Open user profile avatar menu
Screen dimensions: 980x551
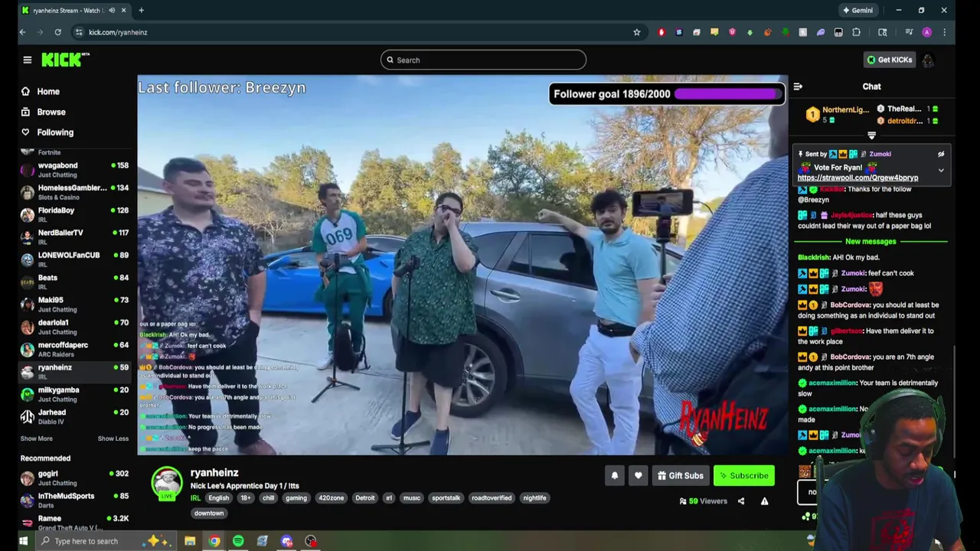click(928, 60)
